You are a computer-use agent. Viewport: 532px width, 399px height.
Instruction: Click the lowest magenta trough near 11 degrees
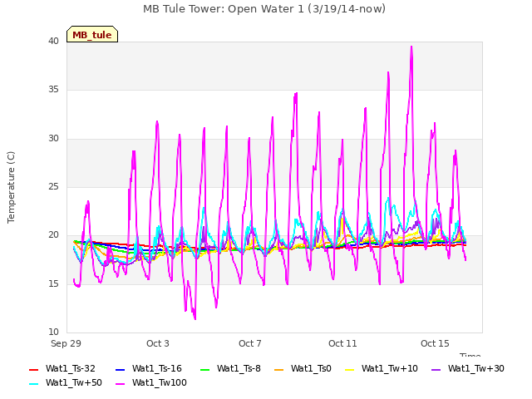tap(195, 319)
